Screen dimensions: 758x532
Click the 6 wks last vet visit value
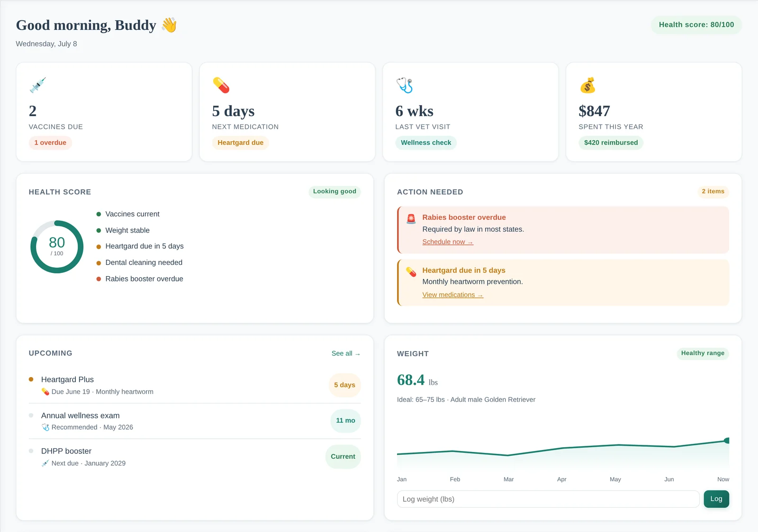pos(415,111)
